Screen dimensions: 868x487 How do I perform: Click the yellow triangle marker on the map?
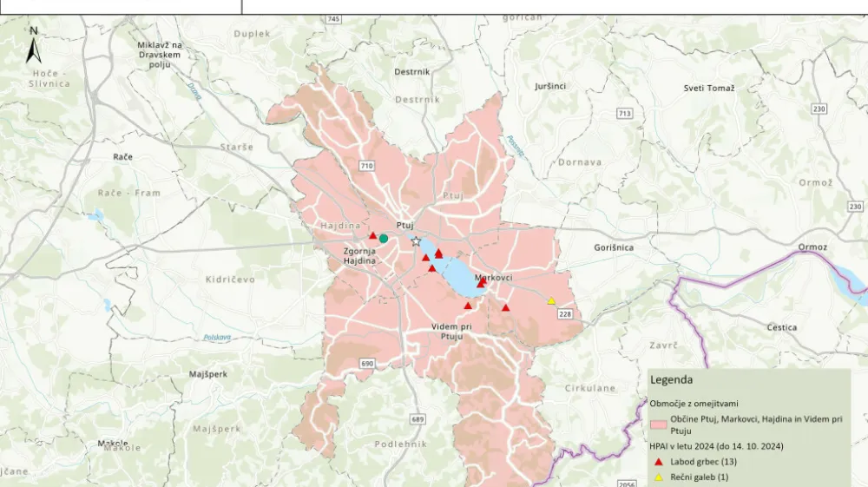tap(551, 301)
